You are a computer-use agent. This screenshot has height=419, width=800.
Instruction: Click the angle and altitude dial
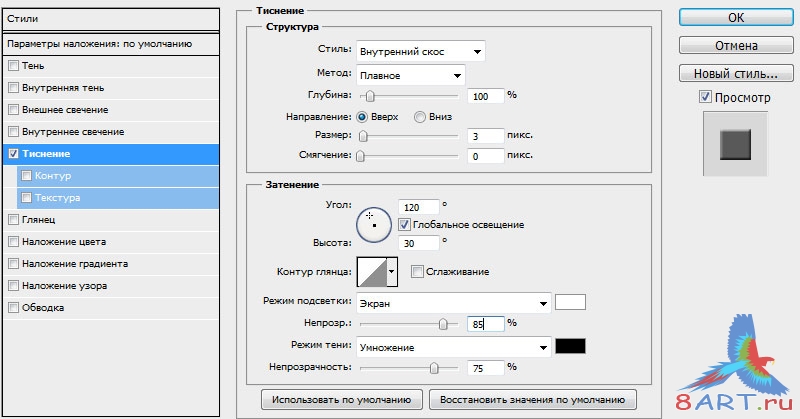tap(374, 225)
